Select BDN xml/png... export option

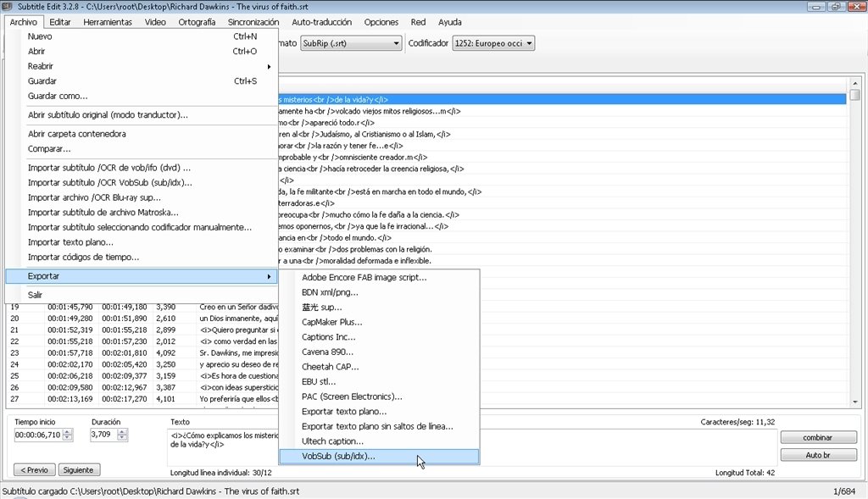pyautogui.click(x=379, y=292)
